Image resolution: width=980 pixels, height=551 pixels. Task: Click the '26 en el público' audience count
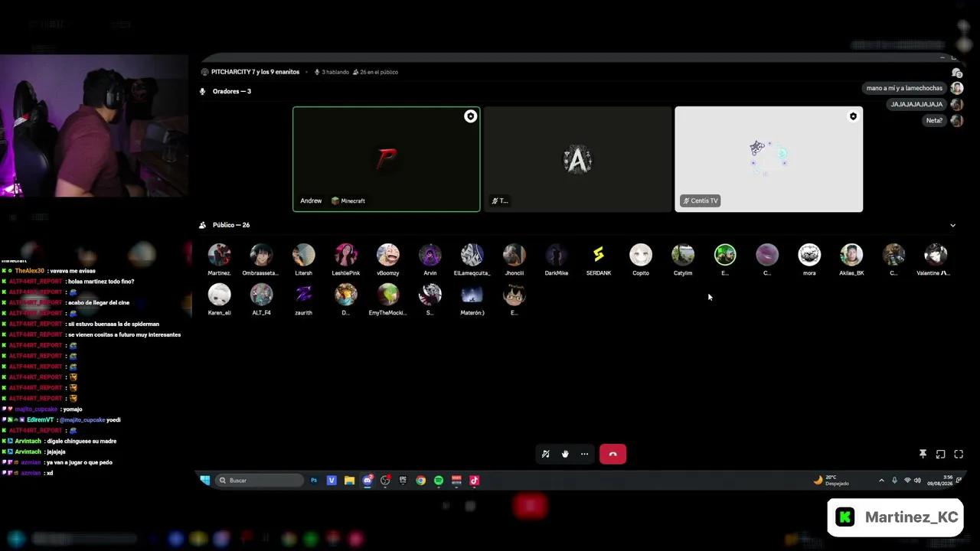[x=375, y=72]
